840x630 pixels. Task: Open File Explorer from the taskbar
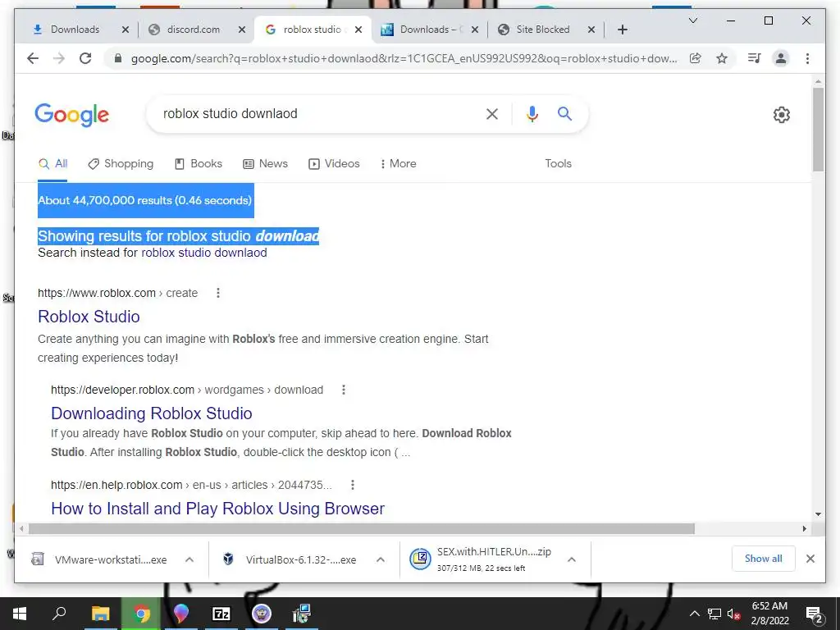[100, 614]
